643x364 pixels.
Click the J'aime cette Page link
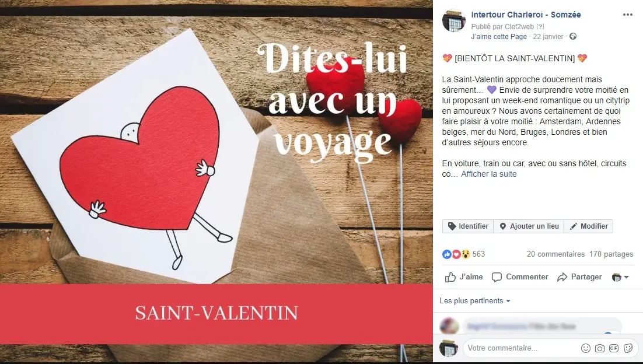pos(499,37)
